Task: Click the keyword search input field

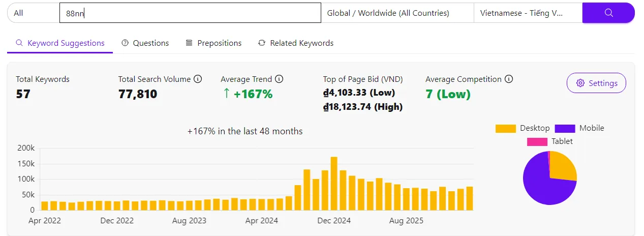Action: point(190,13)
